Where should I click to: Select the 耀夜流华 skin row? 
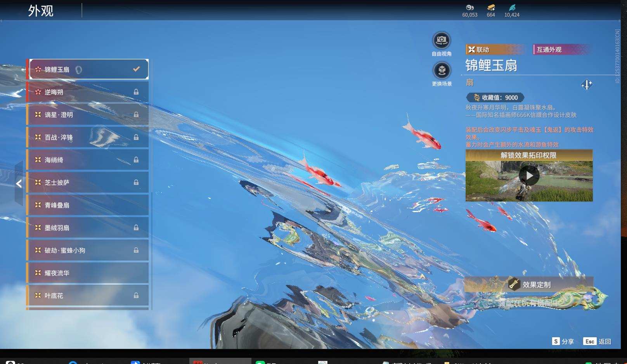[x=88, y=273]
